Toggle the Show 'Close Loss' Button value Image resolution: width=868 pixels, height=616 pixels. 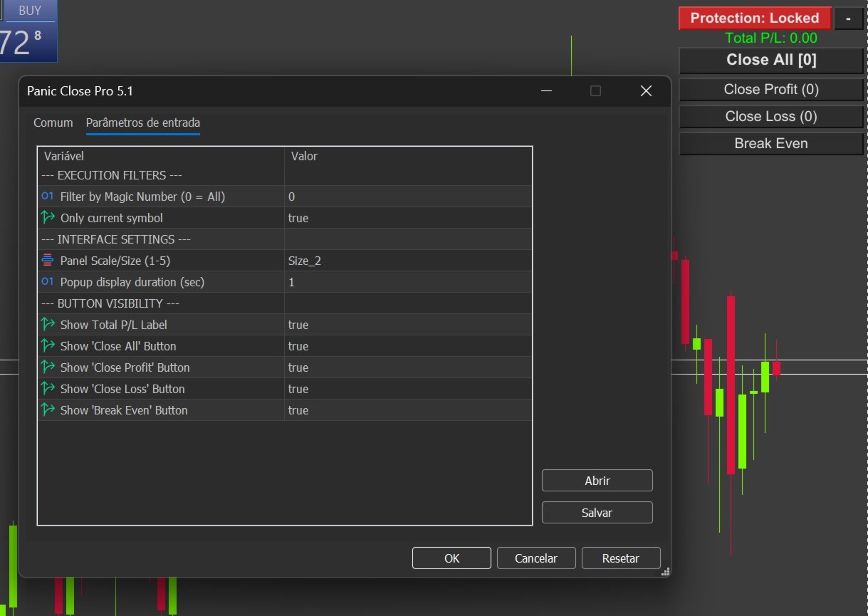pos(408,389)
